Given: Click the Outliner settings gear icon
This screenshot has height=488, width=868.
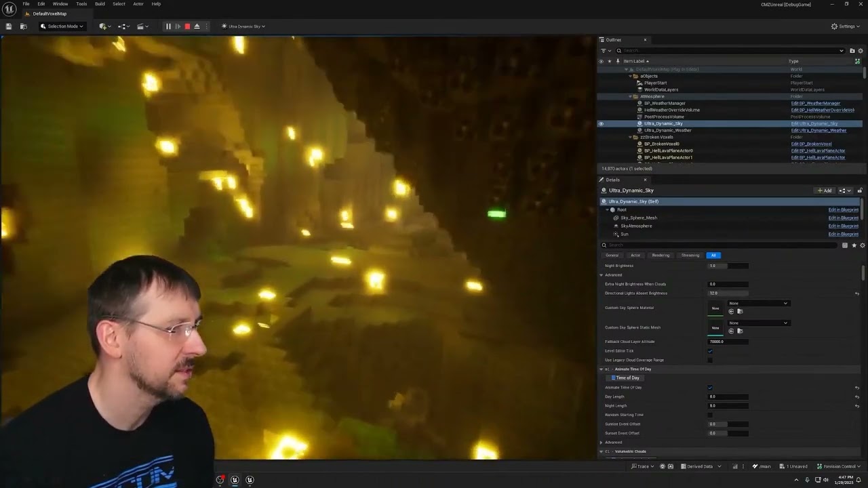Looking at the screenshot, I should [x=861, y=51].
